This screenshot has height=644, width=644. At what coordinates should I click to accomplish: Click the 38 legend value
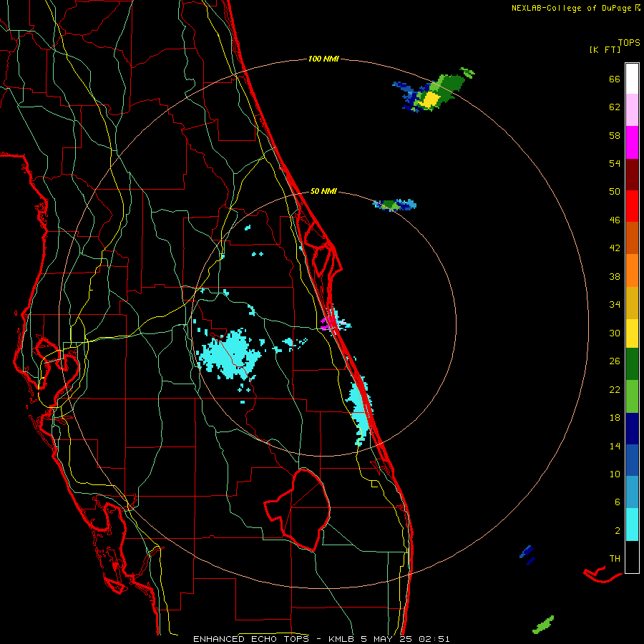point(615,276)
